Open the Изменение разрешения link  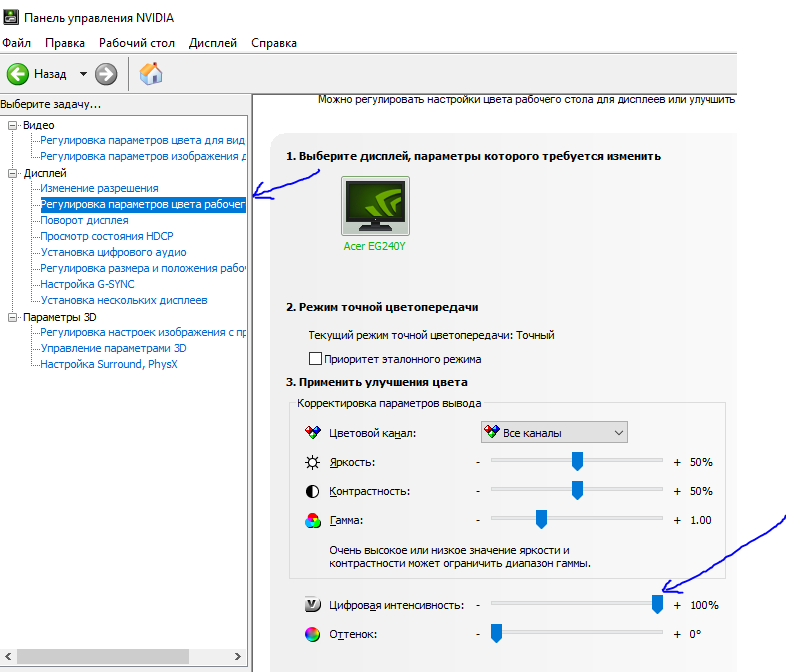coord(99,188)
